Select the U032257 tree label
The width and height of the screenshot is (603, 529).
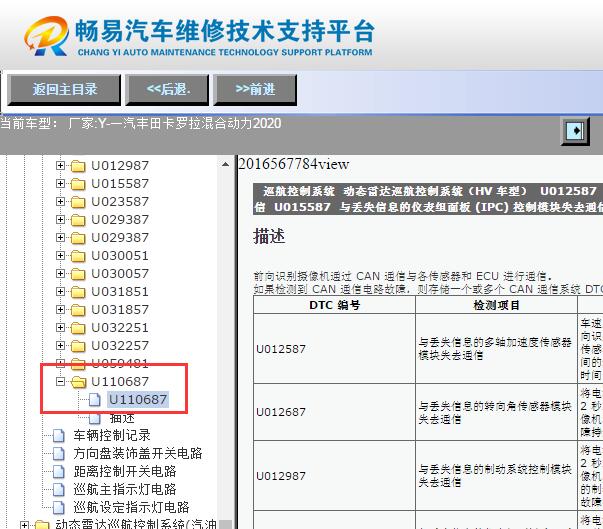[x=120, y=346]
